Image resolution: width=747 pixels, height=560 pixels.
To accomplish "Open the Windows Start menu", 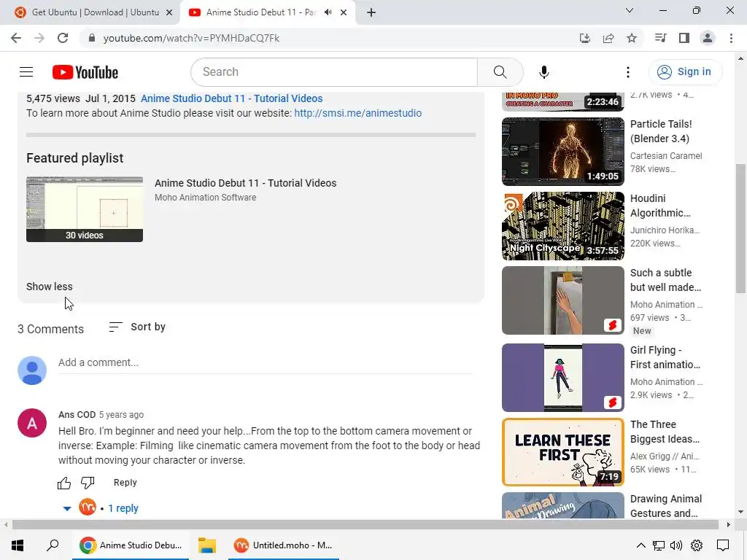I will (18, 545).
